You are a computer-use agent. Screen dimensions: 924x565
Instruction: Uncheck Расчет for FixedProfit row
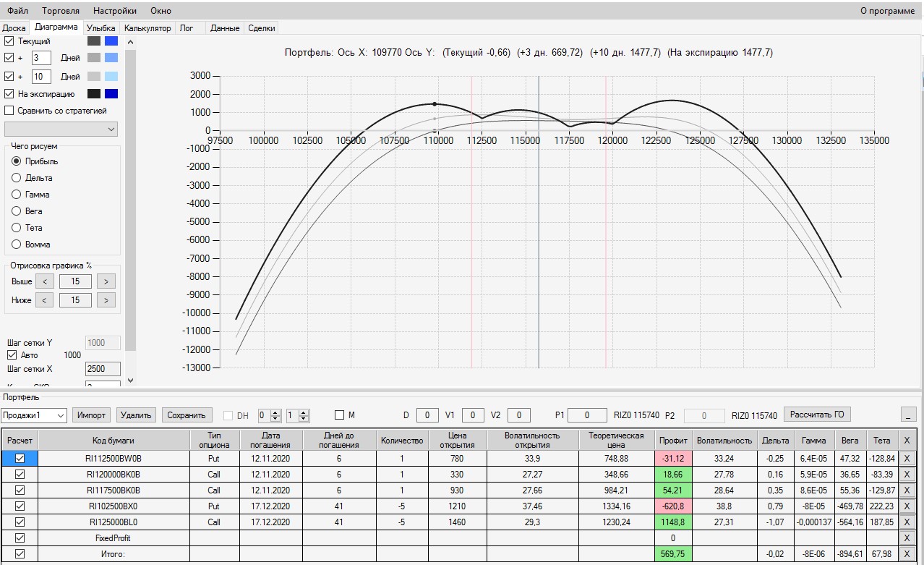pos(20,538)
